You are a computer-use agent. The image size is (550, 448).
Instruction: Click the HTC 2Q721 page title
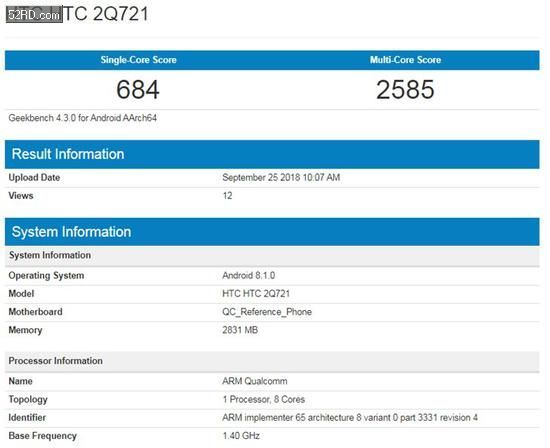coord(77,14)
